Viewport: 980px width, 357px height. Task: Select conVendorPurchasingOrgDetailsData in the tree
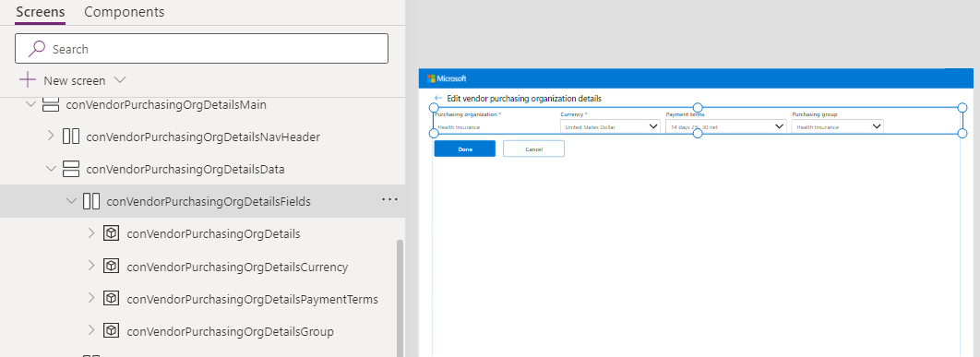coord(185,170)
